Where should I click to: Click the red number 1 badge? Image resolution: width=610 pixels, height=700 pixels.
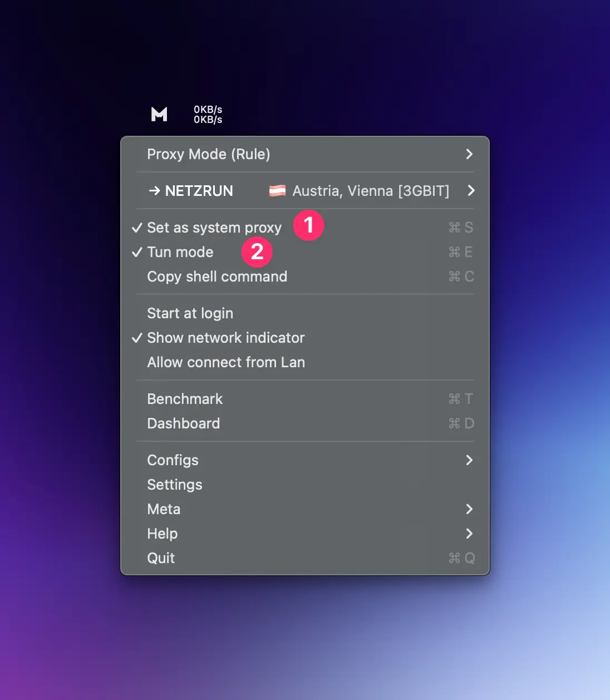[308, 225]
